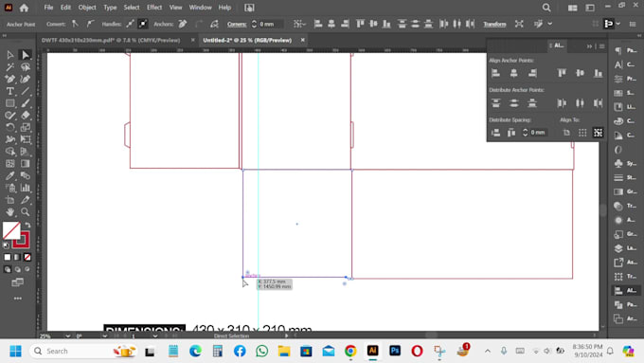The image size is (644, 363).
Task: Open the zoom level dropdown at 25%
Action: point(67,336)
